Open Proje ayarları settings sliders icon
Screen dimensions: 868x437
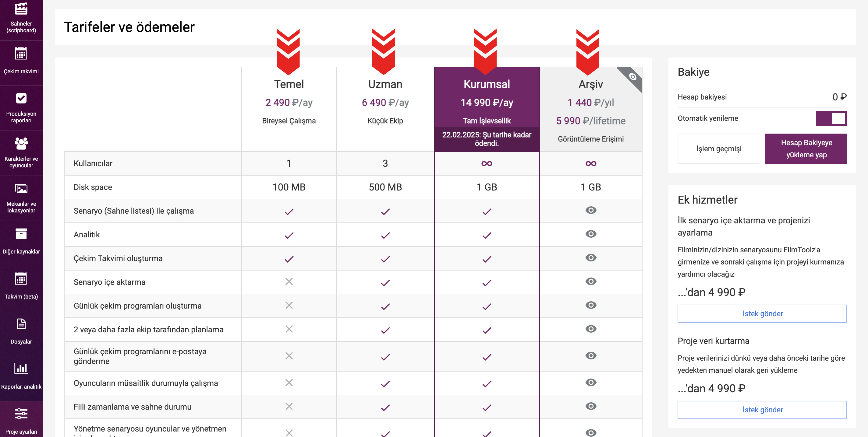coord(21,414)
